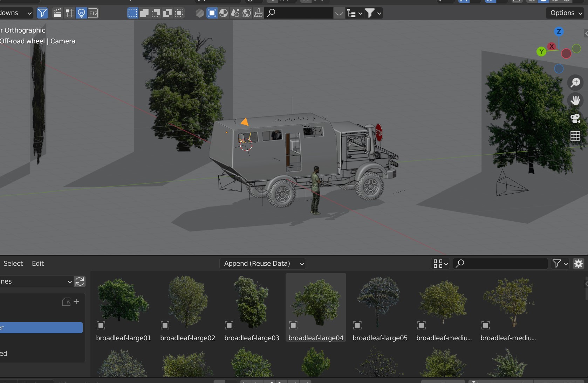Click the zoom magnifier viewport gizmo
The image size is (588, 383).
pyautogui.click(x=575, y=83)
